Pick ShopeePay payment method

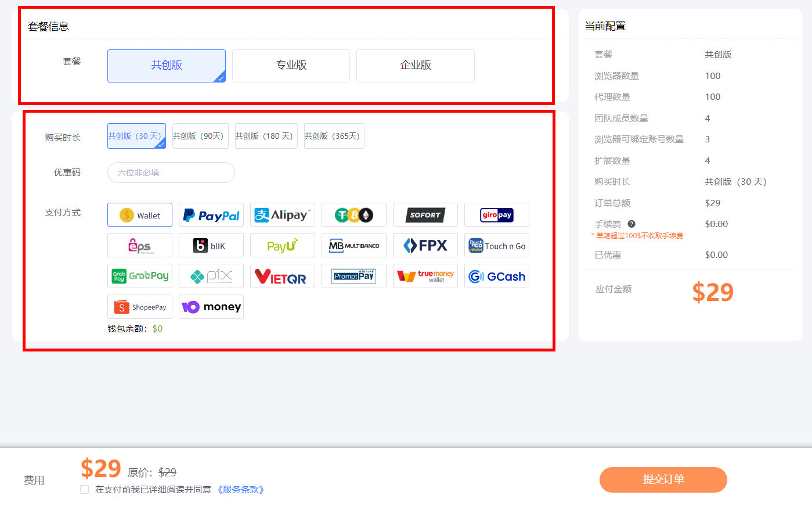pos(140,307)
